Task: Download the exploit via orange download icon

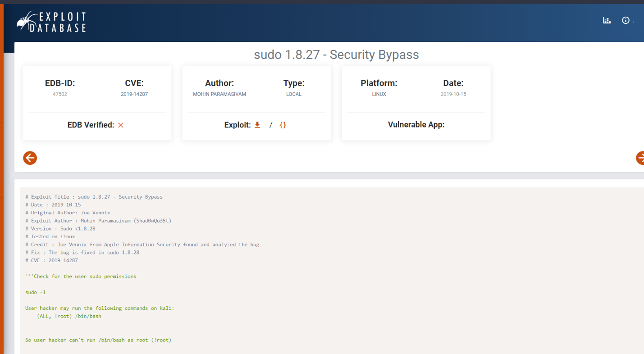Action: pyautogui.click(x=257, y=125)
